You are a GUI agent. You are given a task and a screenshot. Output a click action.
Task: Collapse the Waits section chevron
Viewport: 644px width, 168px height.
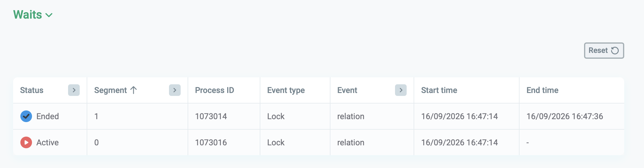[49, 15]
